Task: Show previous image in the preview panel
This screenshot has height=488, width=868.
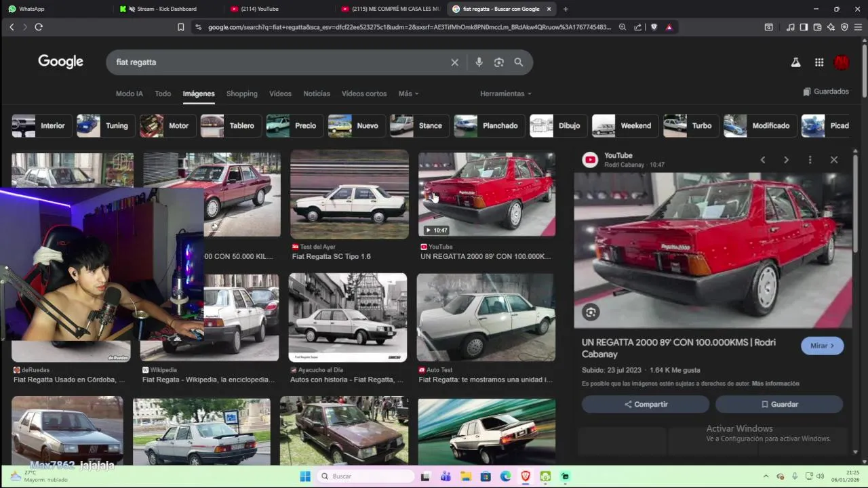Action: click(x=763, y=160)
